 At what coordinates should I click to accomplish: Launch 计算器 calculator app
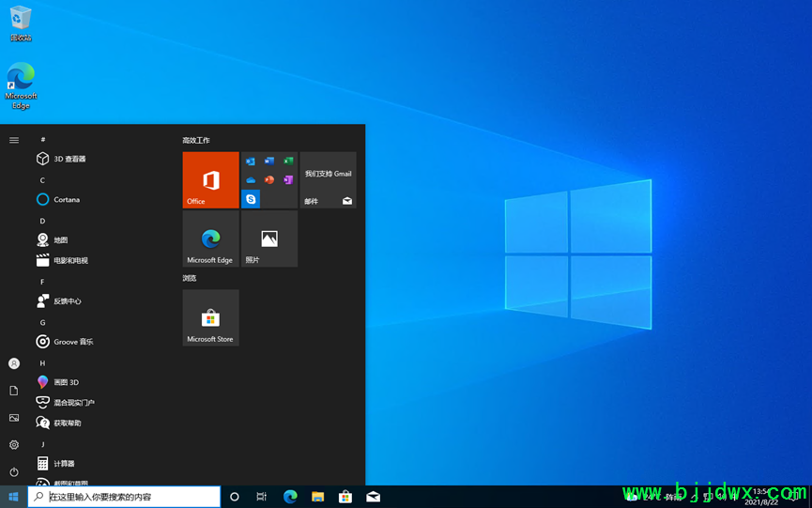[55, 464]
